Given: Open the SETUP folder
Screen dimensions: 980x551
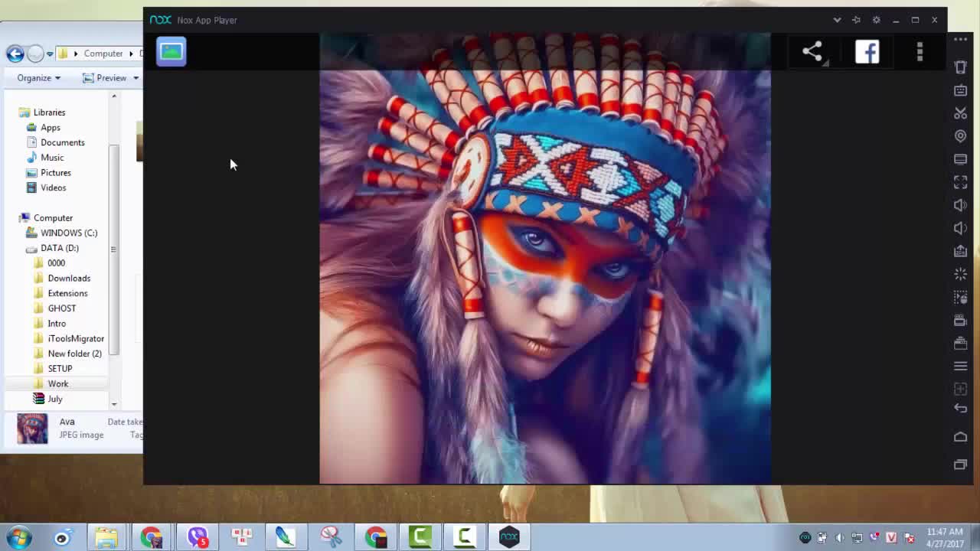Looking at the screenshot, I should point(60,369).
